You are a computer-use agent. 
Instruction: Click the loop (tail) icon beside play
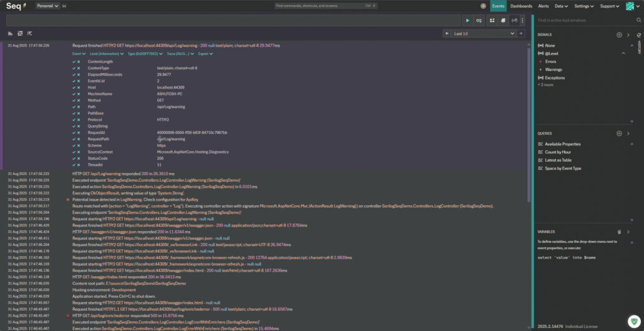(x=479, y=21)
